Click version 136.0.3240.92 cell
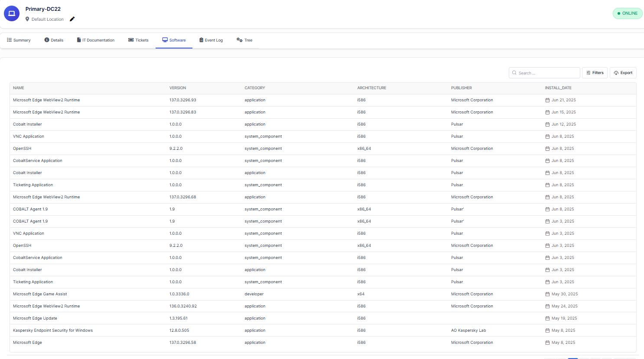 183,306
